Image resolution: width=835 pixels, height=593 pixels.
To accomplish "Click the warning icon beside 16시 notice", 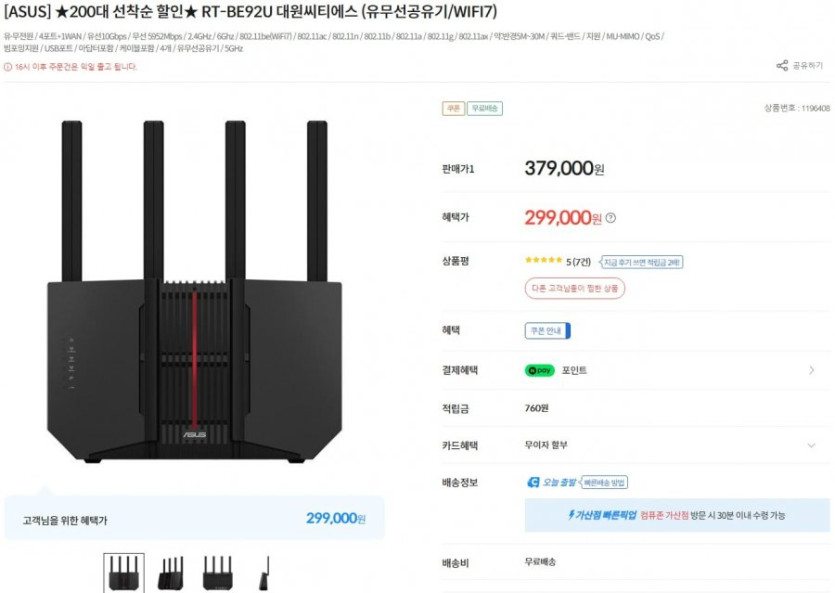I will (x=8, y=67).
